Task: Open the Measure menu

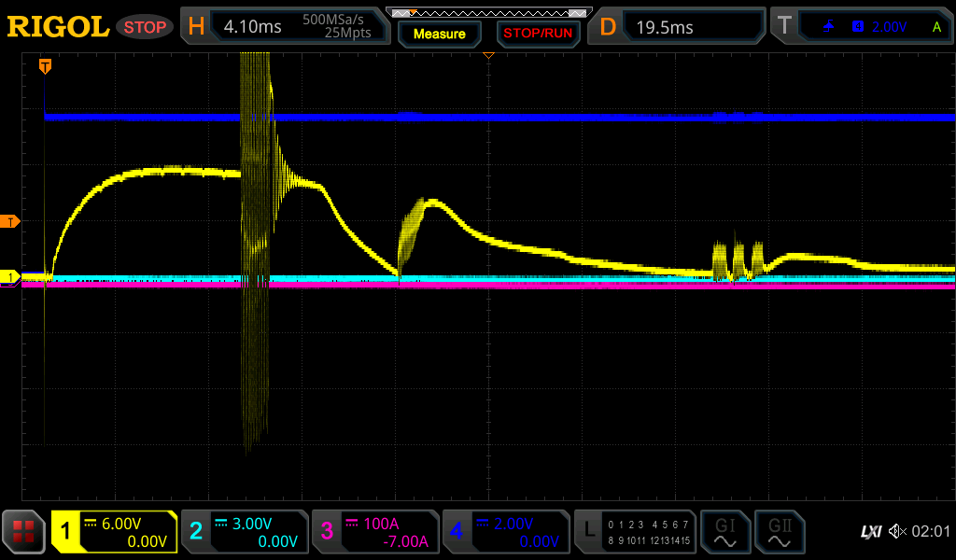Action: (x=439, y=34)
